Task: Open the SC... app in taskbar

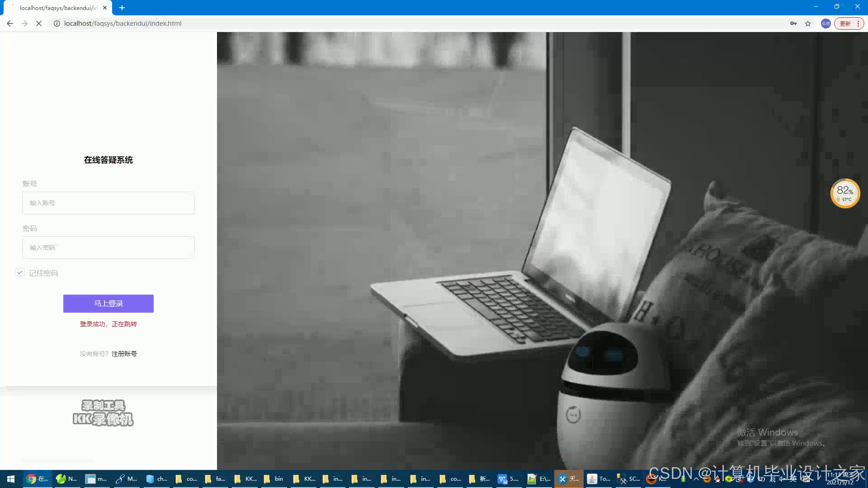Action: click(628, 479)
